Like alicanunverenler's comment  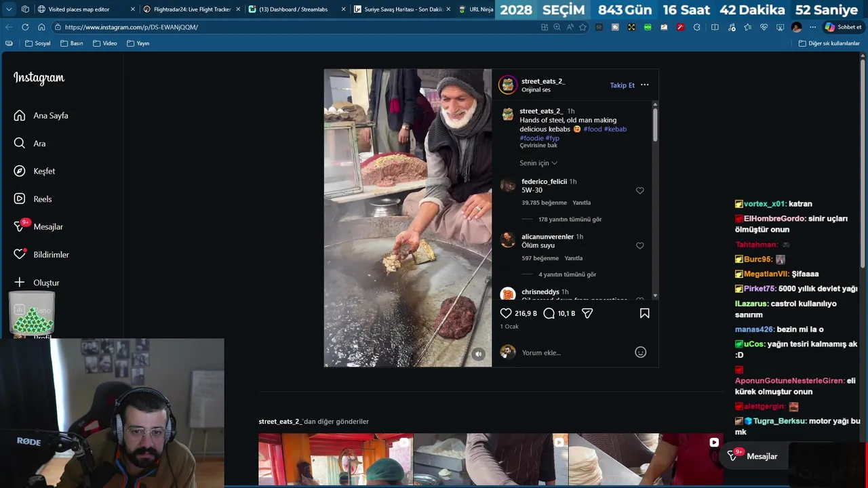pos(639,245)
